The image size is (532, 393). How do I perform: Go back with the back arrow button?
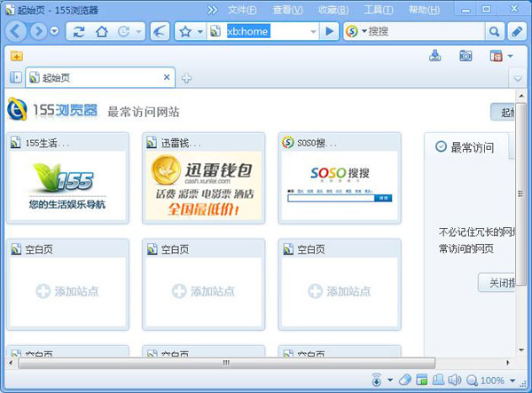(16, 32)
